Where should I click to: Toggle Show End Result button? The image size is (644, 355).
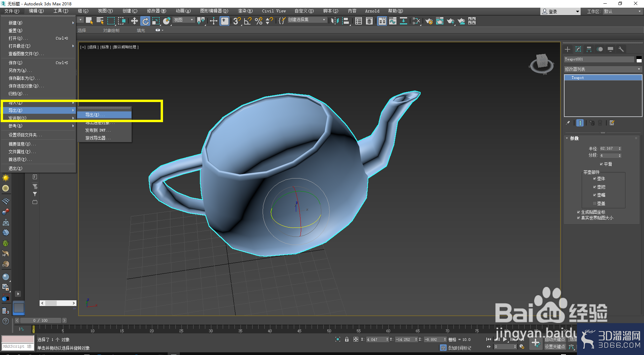click(x=580, y=123)
